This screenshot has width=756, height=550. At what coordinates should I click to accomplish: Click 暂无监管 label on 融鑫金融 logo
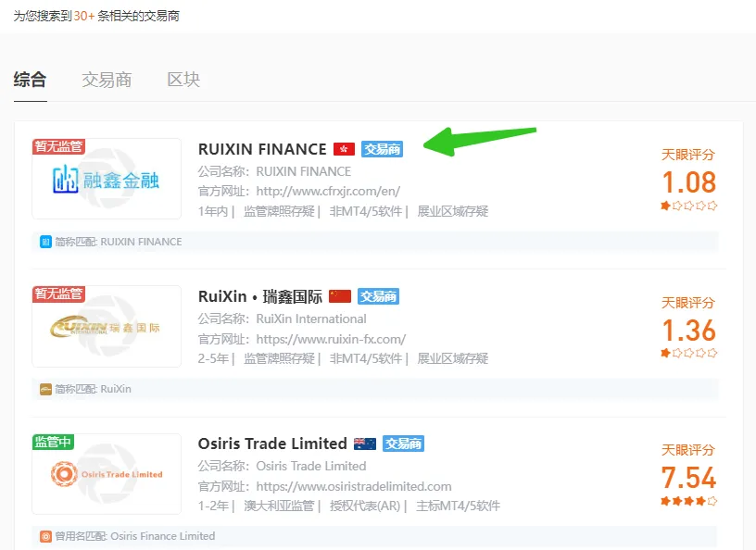58,146
